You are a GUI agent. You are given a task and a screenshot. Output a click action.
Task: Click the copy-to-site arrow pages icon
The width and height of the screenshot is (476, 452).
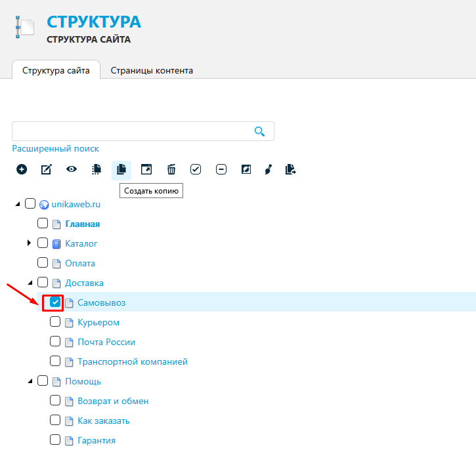[290, 169]
